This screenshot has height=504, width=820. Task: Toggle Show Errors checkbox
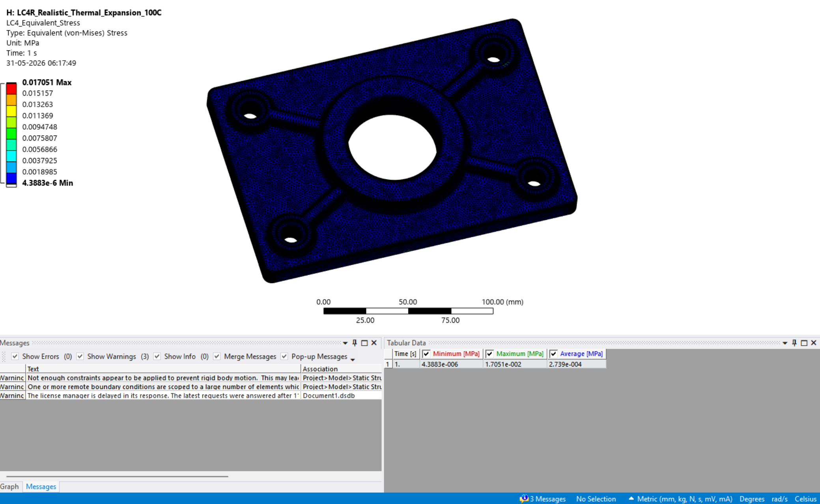[x=15, y=356]
